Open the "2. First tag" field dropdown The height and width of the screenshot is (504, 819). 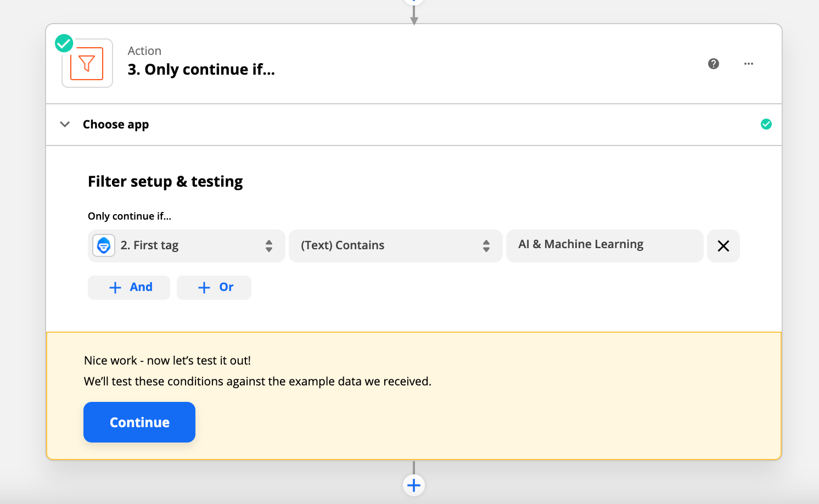point(187,245)
